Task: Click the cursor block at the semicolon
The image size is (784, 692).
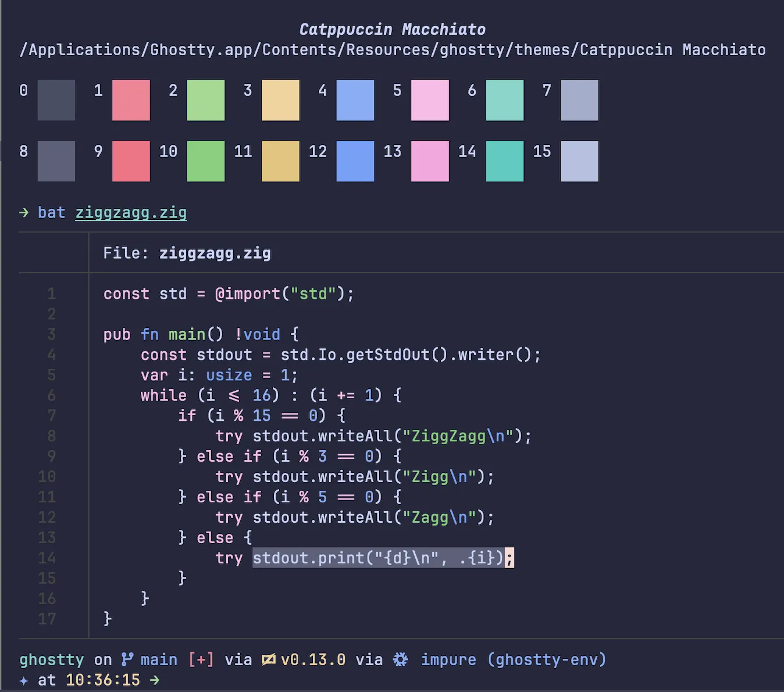Action: click(509, 558)
